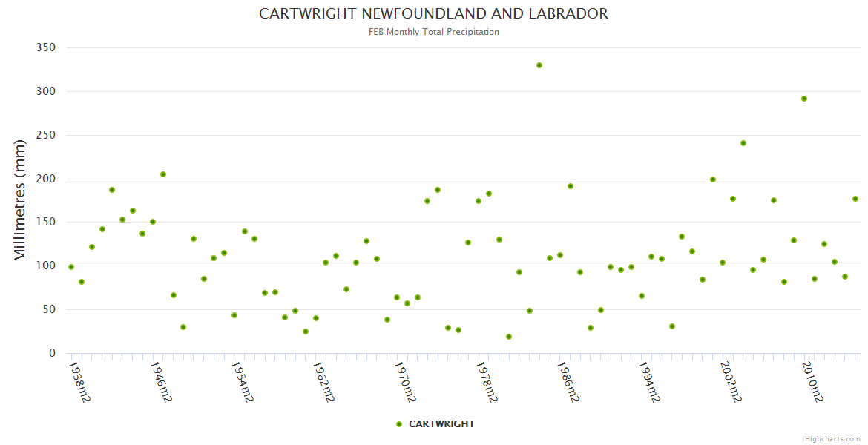
Task: Open the Highcharts.com credit link
Action: tap(832, 438)
